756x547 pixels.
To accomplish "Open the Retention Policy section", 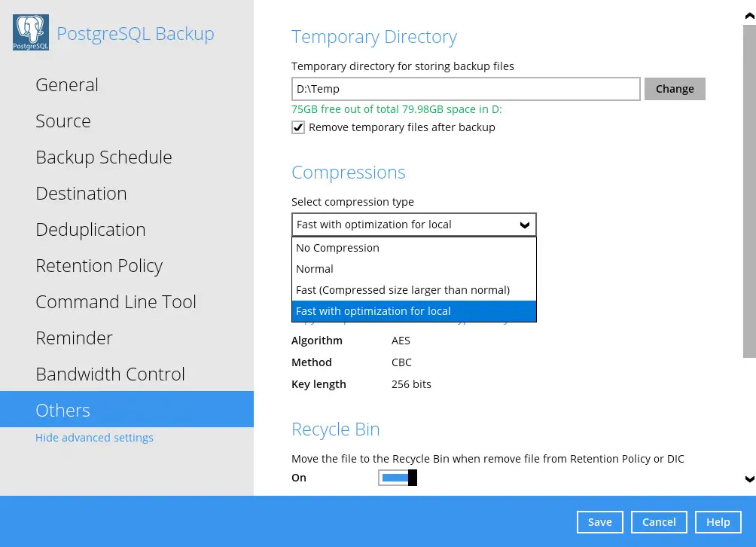I will pos(99,266).
